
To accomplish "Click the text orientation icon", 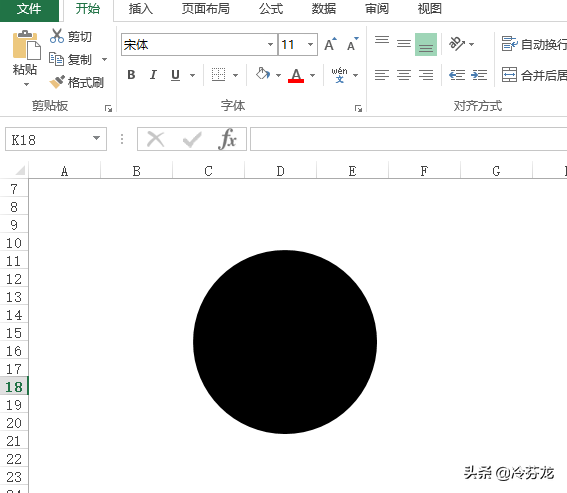I will tap(457, 44).
